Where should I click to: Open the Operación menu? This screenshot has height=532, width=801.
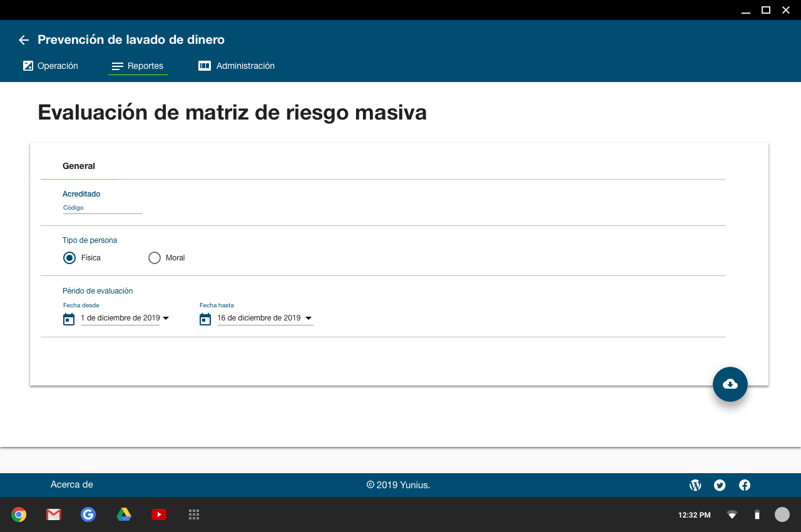coord(51,66)
